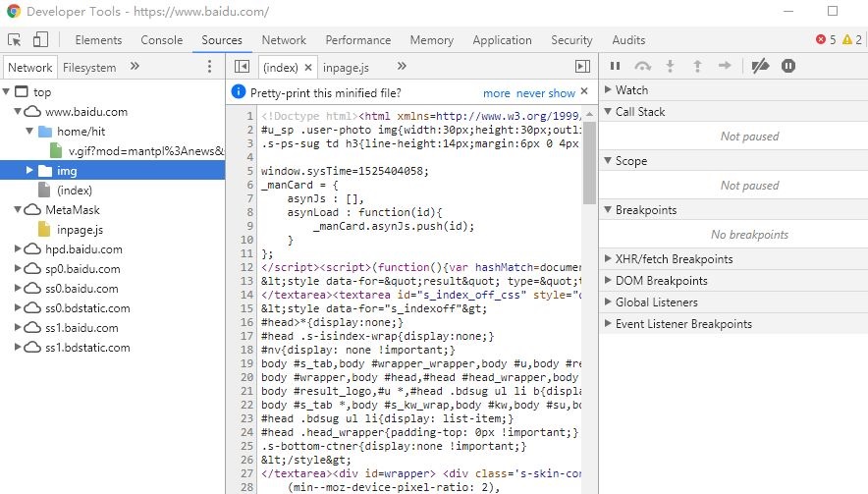Open the Filesystem navigator tab

89,68
